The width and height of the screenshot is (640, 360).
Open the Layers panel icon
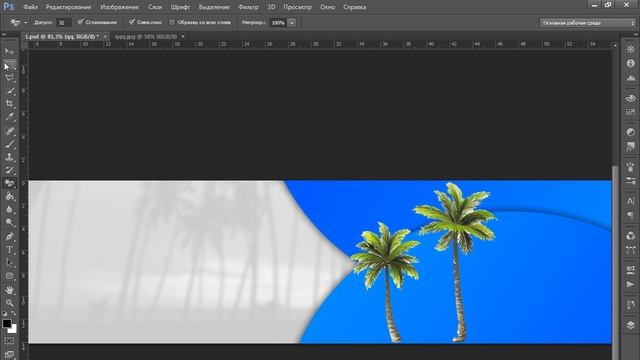point(631,324)
